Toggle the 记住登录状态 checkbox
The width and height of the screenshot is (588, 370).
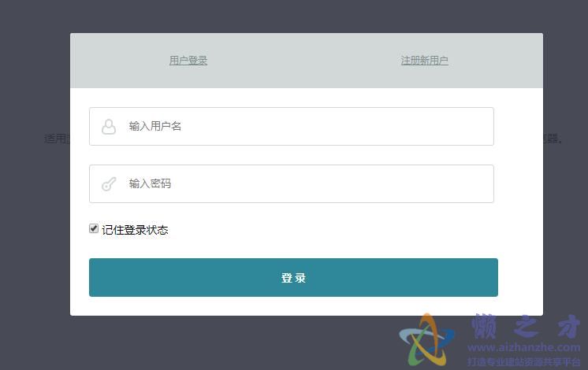(x=94, y=229)
